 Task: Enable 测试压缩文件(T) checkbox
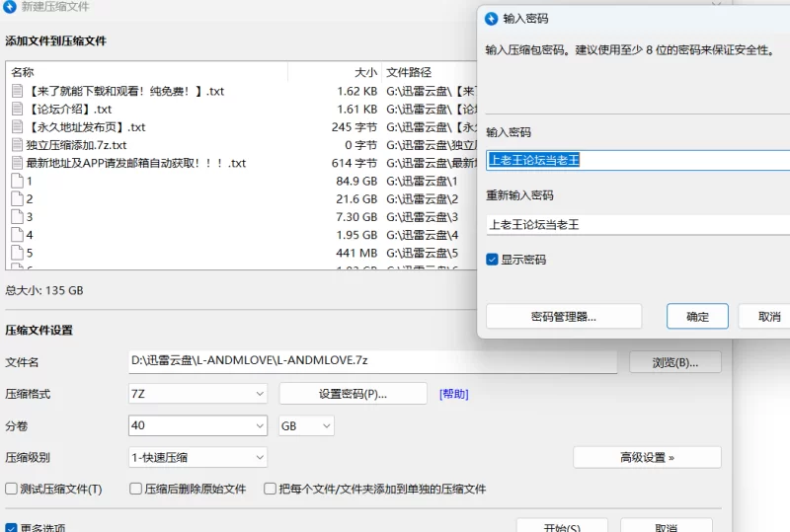[12, 489]
